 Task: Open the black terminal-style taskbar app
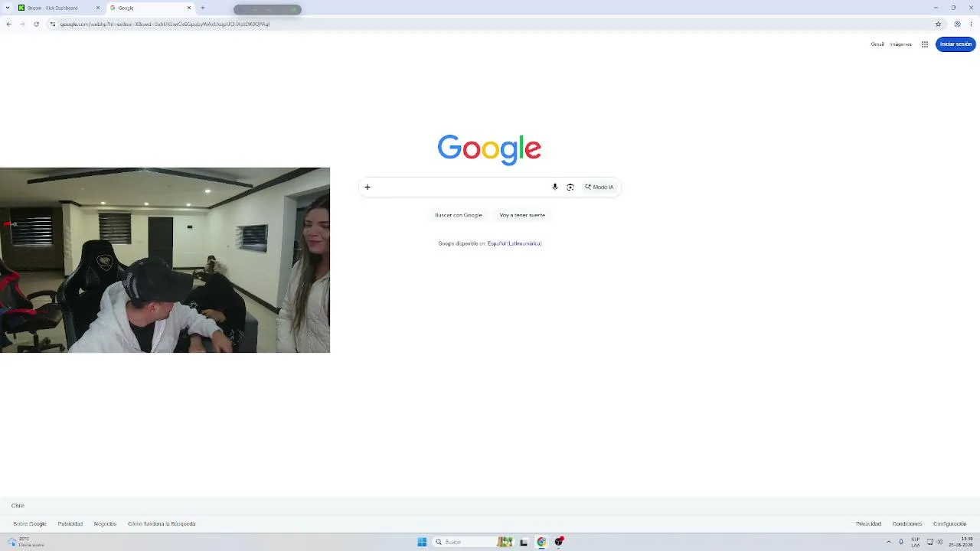[524, 542]
